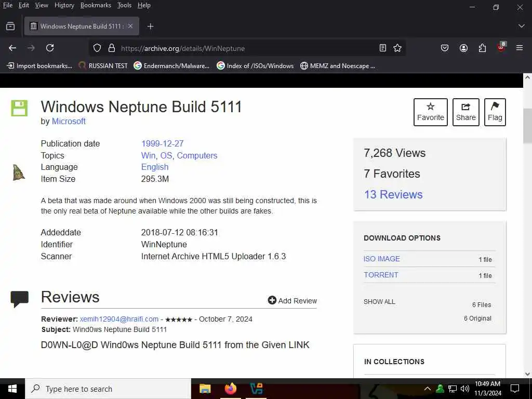Open the tracking protection shield icon
Screen dimensions: 532x399
tap(97, 48)
